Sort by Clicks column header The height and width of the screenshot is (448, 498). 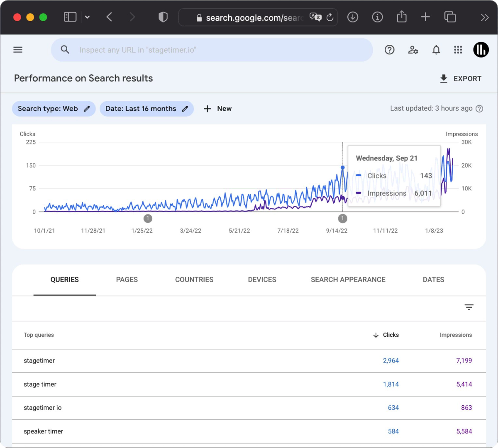[x=386, y=335]
